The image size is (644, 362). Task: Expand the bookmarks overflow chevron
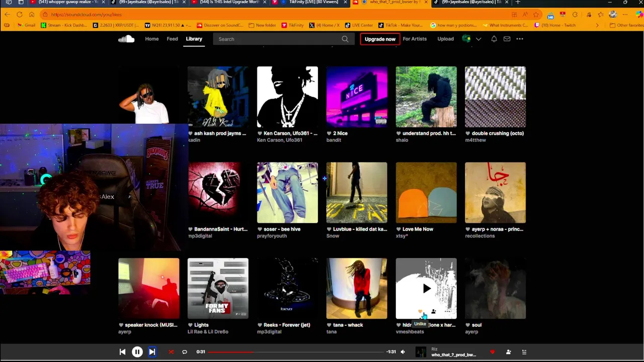click(597, 25)
